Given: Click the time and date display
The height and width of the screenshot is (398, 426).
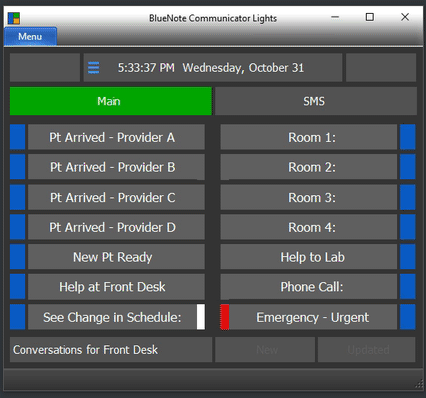Looking at the screenshot, I should [x=213, y=68].
